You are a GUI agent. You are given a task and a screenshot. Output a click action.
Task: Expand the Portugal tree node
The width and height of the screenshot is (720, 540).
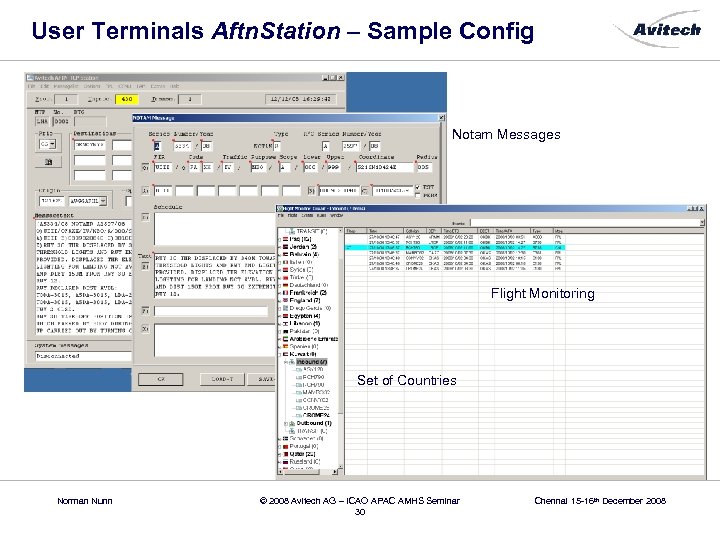(x=280, y=446)
